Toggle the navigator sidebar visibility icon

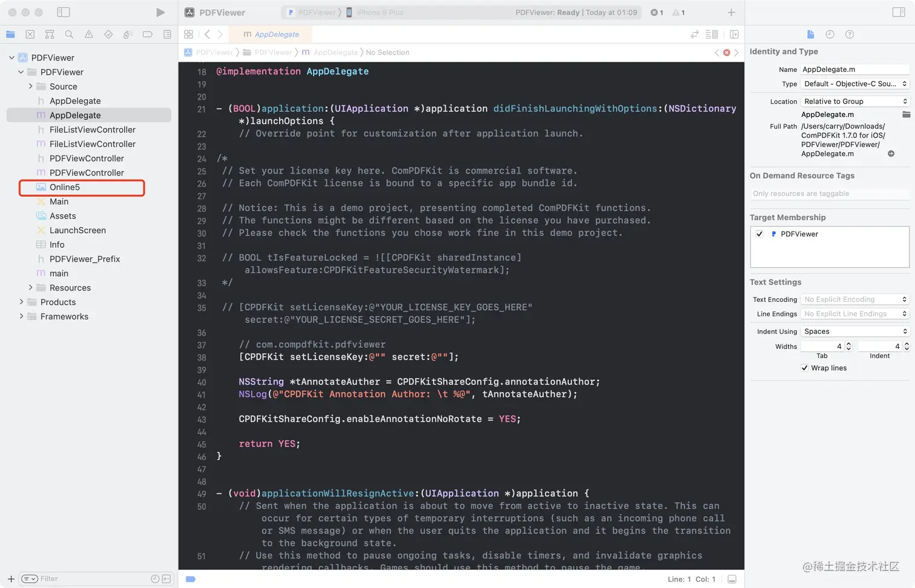[64, 12]
